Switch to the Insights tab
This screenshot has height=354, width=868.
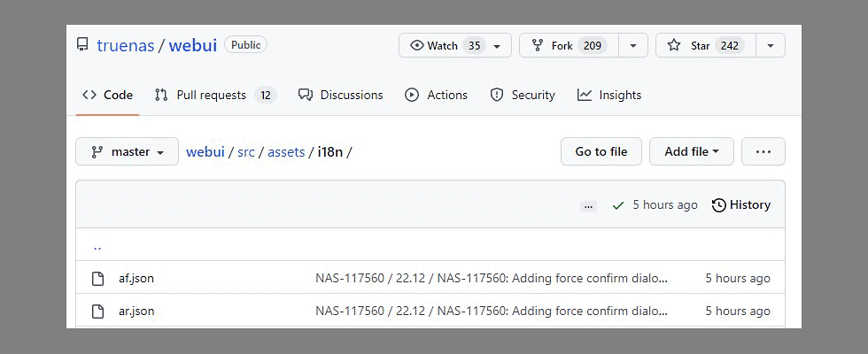(609, 95)
